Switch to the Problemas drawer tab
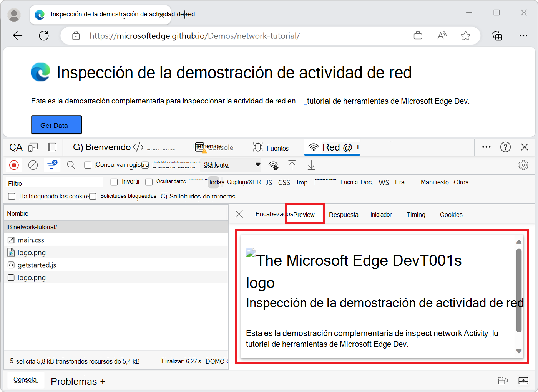 pyautogui.click(x=74, y=381)
